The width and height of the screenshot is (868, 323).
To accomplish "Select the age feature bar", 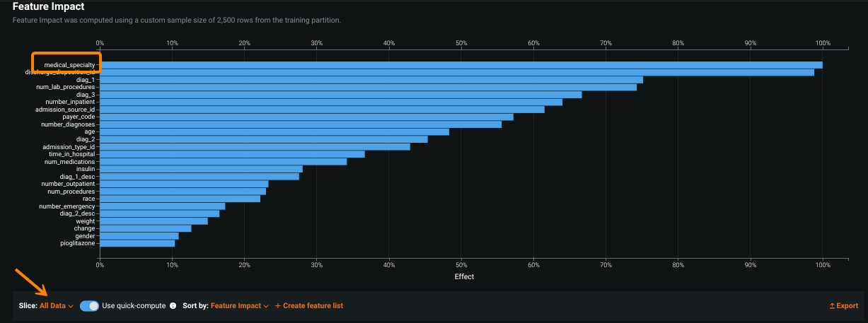I will (x=269, y=132).
